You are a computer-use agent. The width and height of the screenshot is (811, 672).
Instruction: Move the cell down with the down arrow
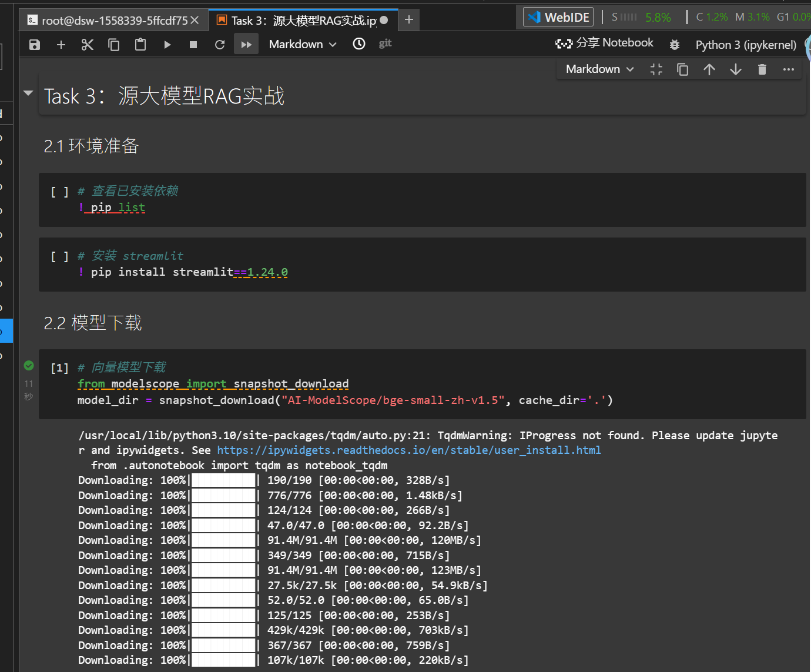coord(736,69)
